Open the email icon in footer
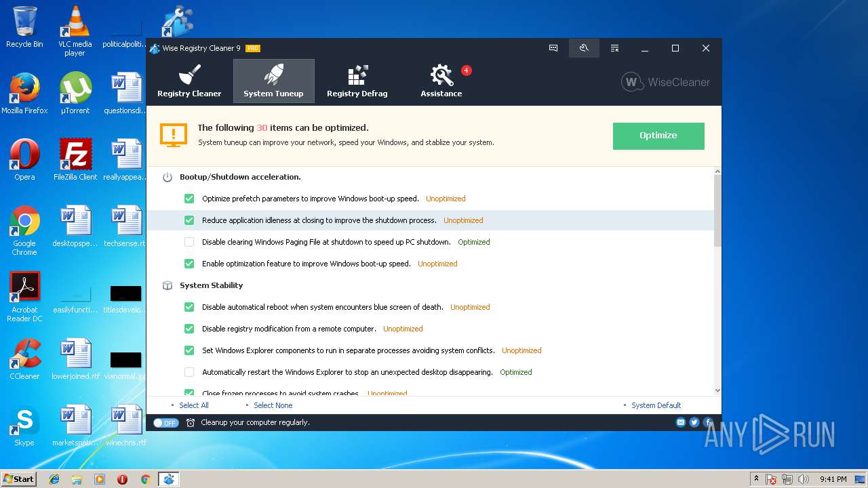 pos(681,422)
